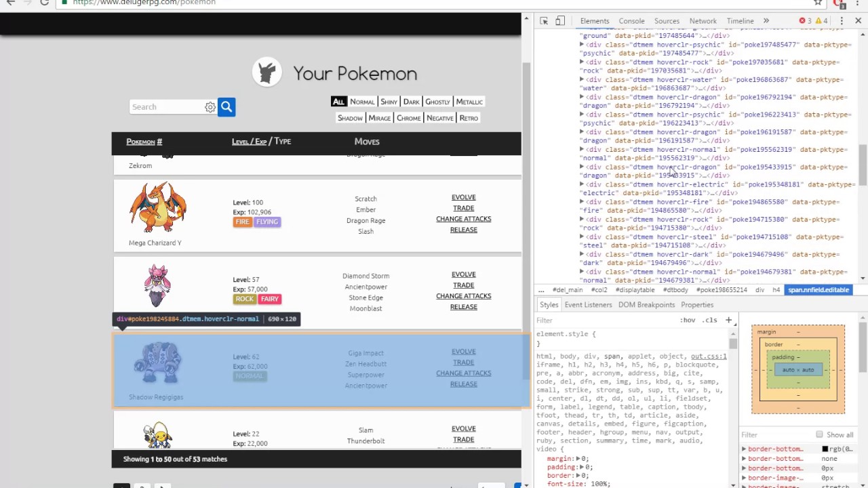Open Event Listeners tab
The height and width of the screenshot is (488, 868).
click(588, 305)
